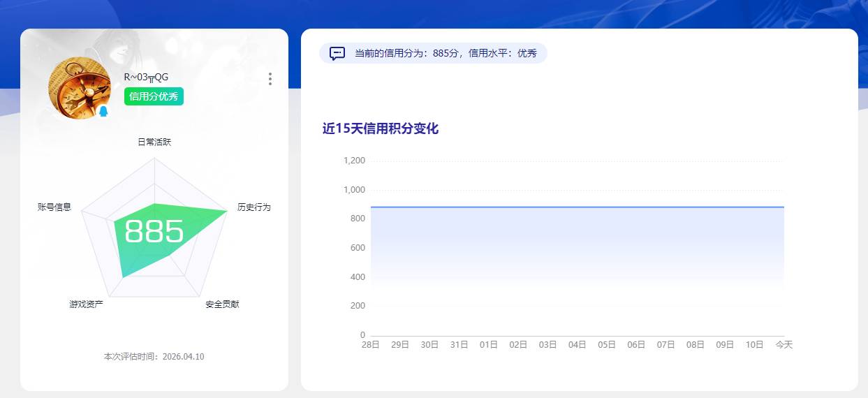Click the 1,000 y-axis label
This screenshot has width=868, height=398.
coord(354,190)
